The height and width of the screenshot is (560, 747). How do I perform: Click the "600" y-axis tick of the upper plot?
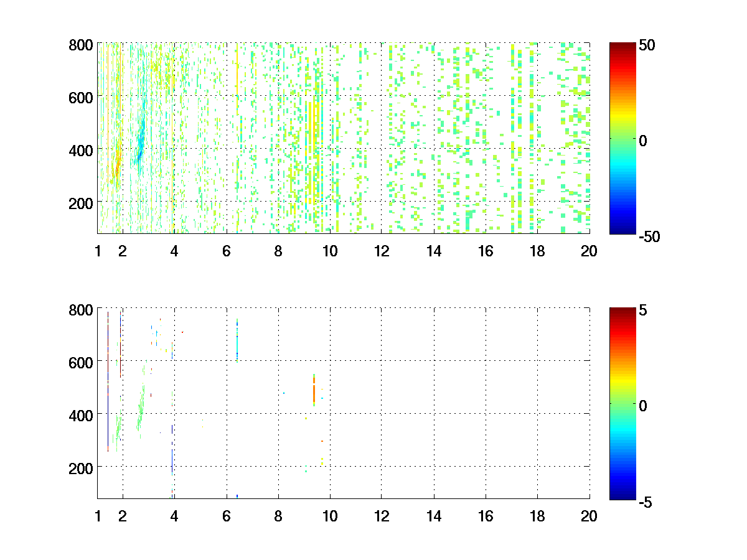coord(81,97)
